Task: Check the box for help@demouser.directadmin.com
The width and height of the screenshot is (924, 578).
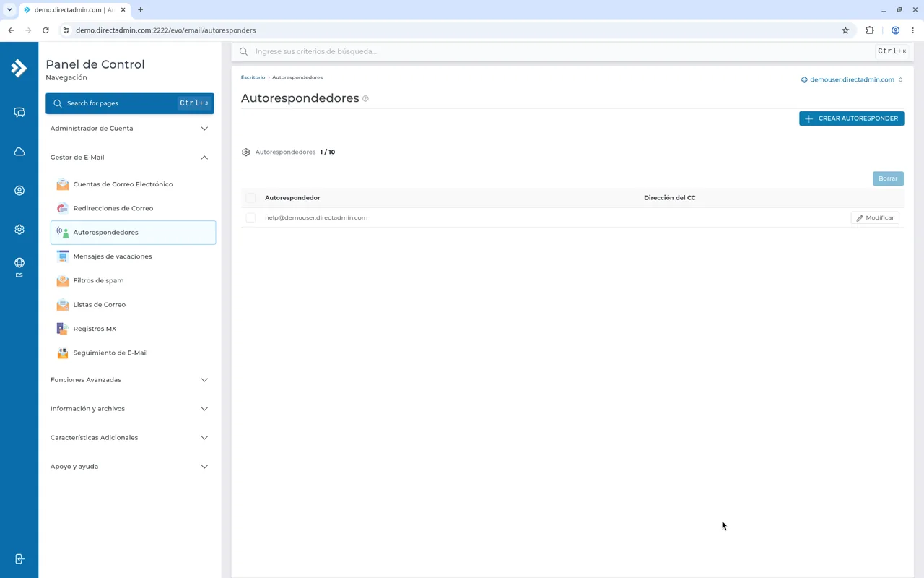Action: (x=250, y=217)
